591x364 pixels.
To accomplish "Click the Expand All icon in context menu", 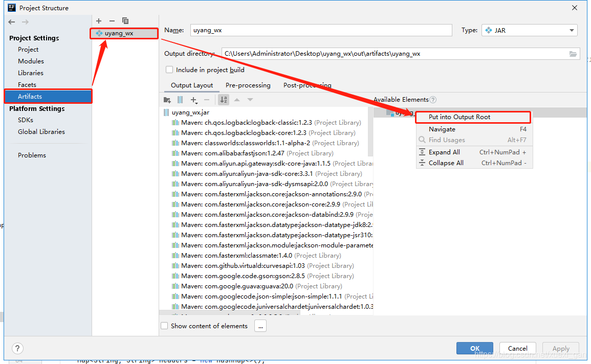I will pos(422,152).
